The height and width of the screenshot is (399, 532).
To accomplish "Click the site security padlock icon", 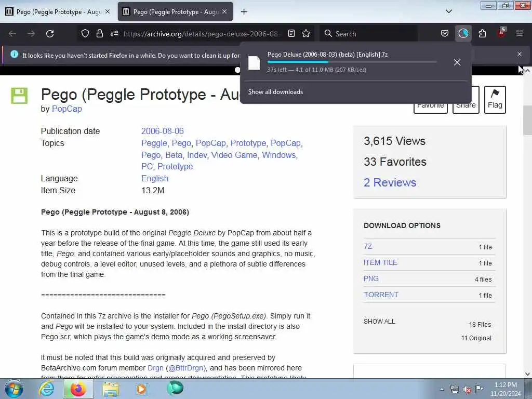I will point(99,33).
